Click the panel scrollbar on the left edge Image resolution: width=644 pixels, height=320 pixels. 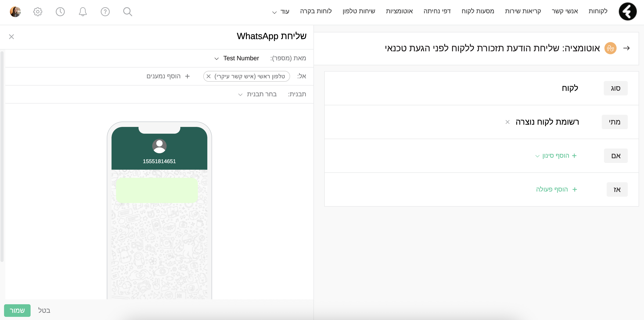point(2,156)
